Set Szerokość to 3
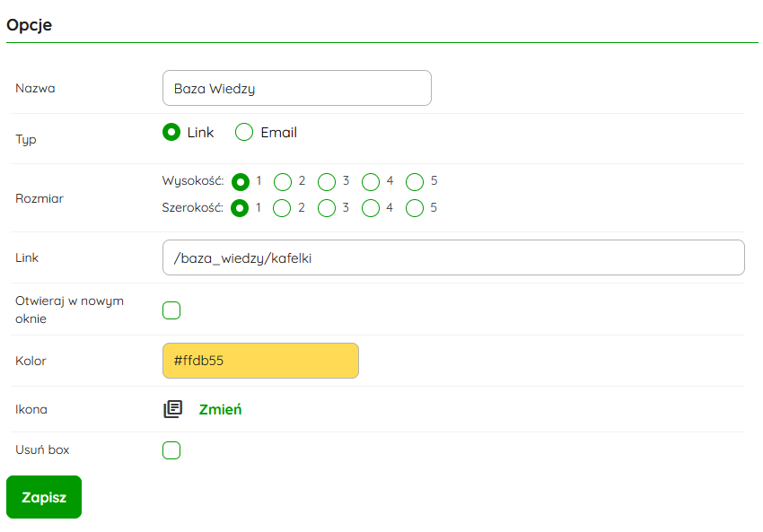The width and height of the screenshot is (763, 532). pos(327,208)
